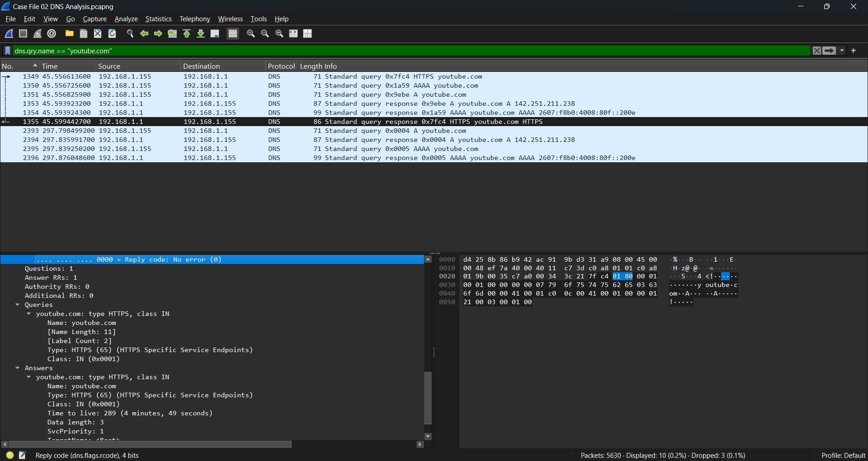The image size is (868, 461).
Task: Click the packet details horizontal scrollbar thumb
Action: click(151, 444)
